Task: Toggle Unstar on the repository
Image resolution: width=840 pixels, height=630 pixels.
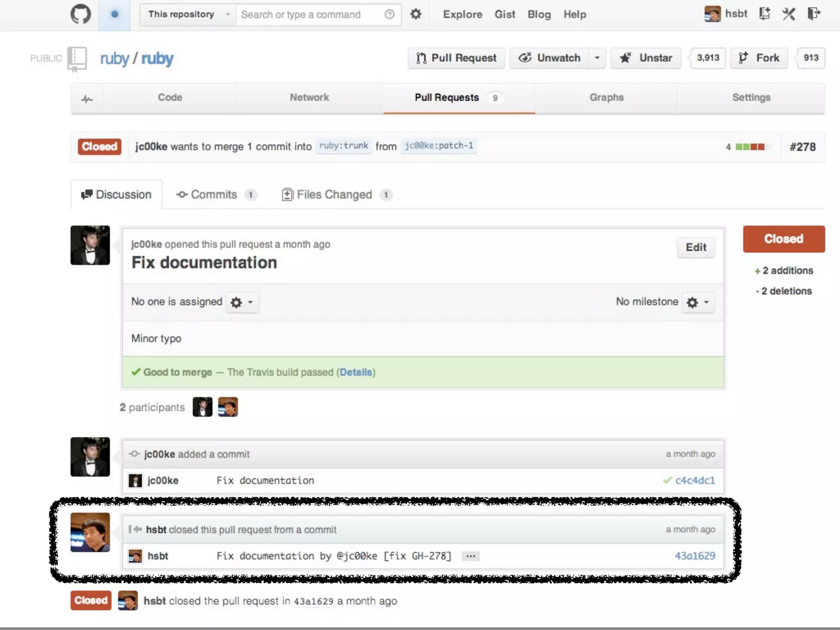Action: coord(646,58)
